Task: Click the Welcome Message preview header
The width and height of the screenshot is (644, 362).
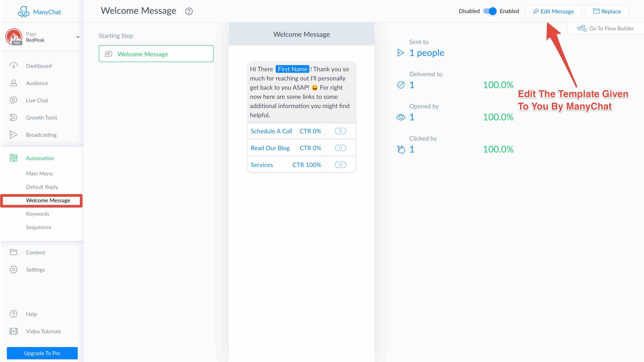Action: tap(302, 34)
